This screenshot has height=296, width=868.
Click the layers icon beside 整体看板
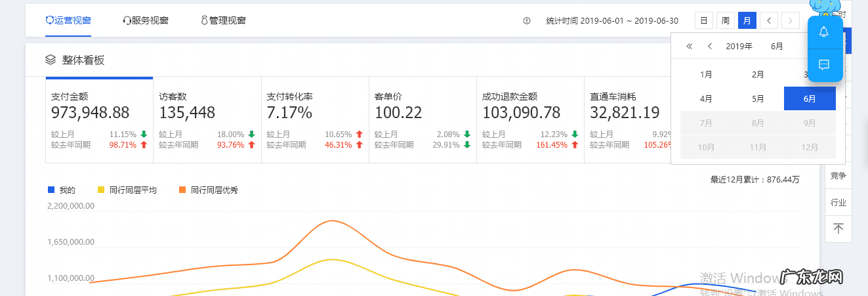tap(51, 60)
